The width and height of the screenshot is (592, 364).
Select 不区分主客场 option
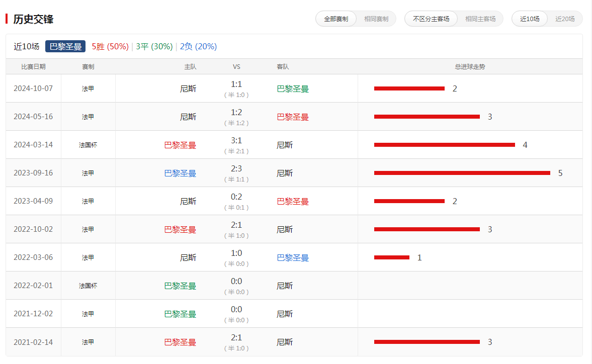[x=431, y=19]
